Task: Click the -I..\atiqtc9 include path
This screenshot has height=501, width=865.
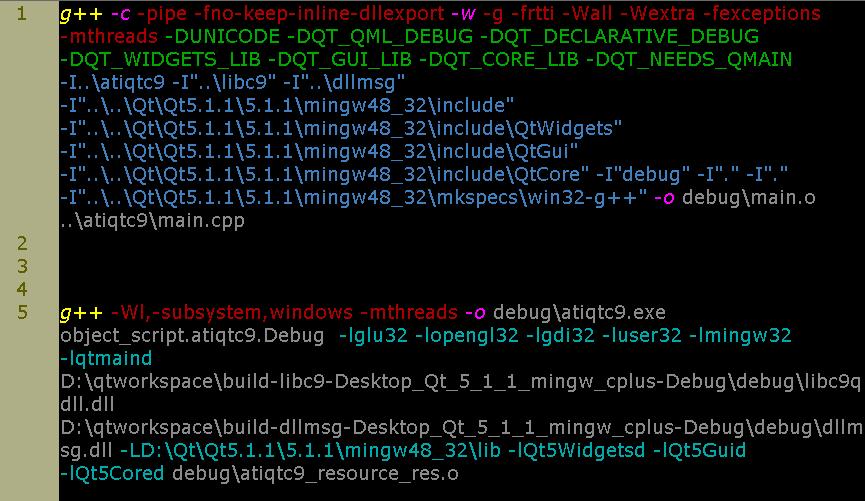Action: (x=113, y=83)
